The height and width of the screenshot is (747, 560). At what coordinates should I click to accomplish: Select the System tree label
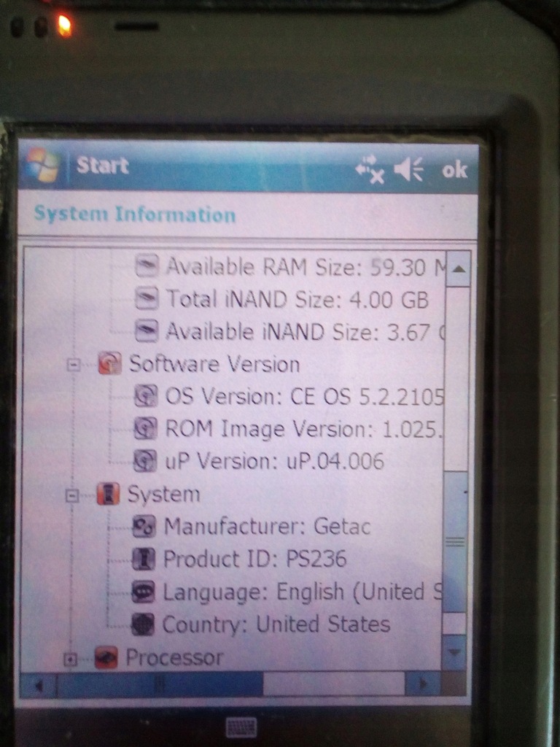[163, 495]
